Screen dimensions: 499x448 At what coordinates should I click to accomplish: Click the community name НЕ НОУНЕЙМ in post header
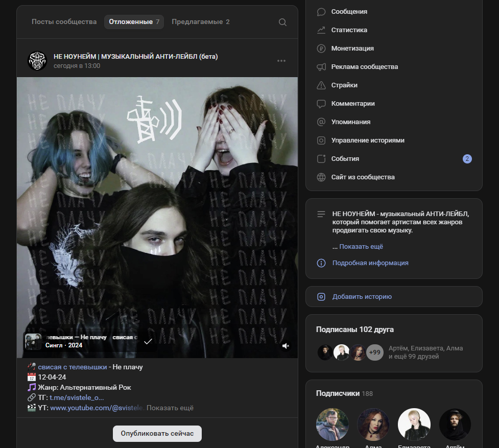tap(135, 57)
